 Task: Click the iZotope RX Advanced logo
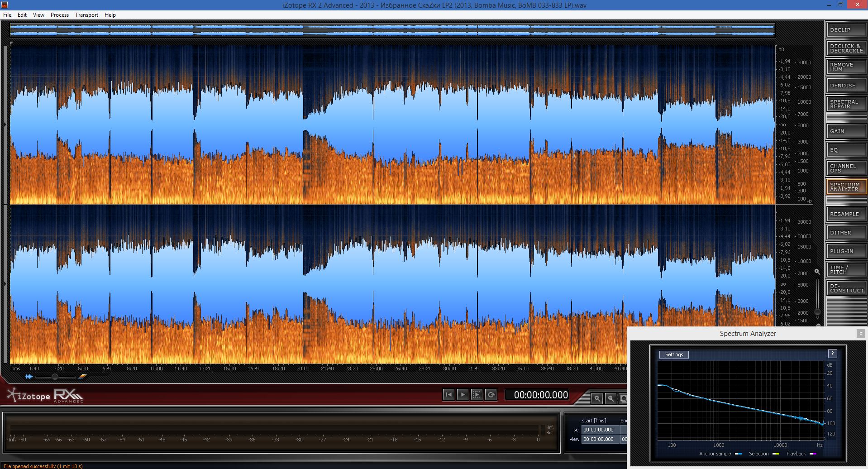point(45,396)
